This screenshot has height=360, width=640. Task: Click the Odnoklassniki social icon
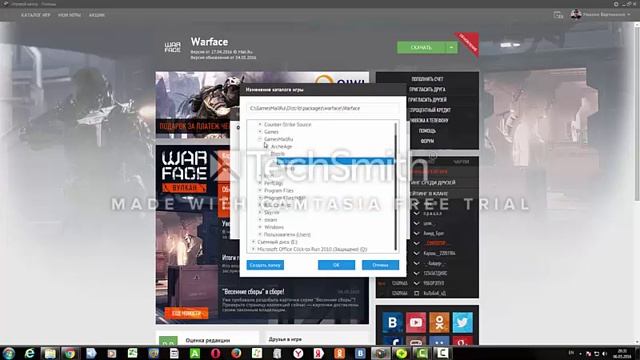click(439, 322)
